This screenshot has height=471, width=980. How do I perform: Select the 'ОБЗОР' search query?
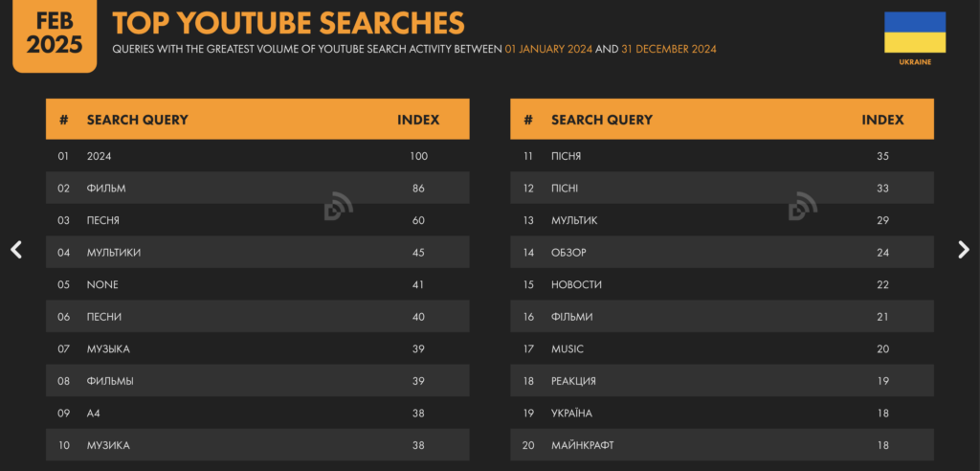[x=568, y=253]
